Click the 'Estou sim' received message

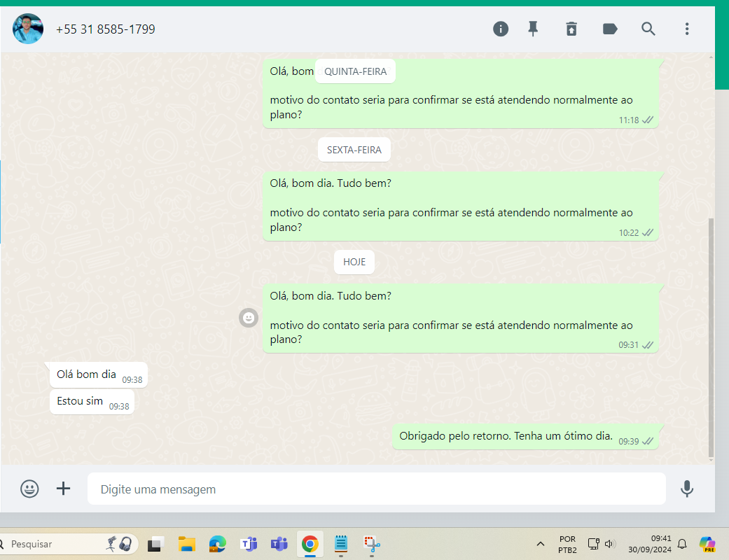coord(80,402)
